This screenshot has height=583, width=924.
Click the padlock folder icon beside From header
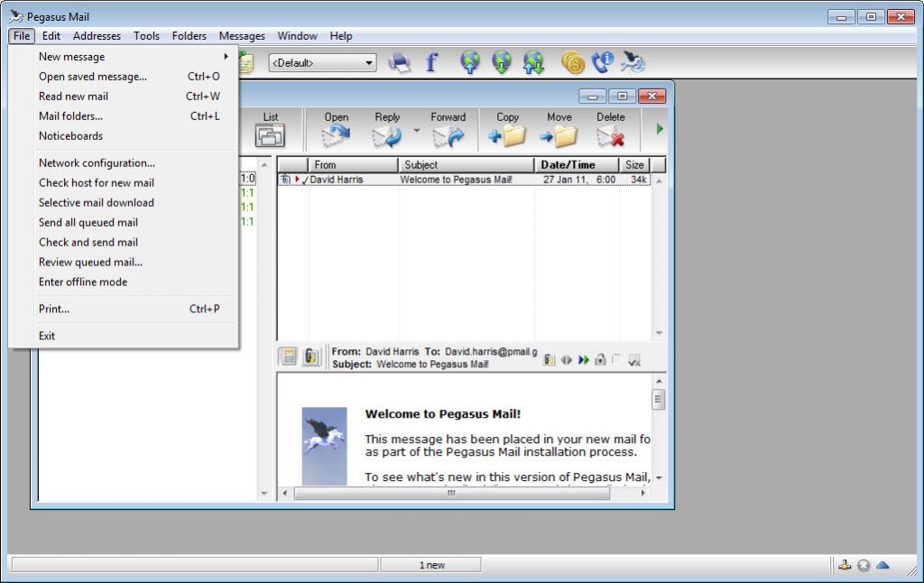pos(310,356)
